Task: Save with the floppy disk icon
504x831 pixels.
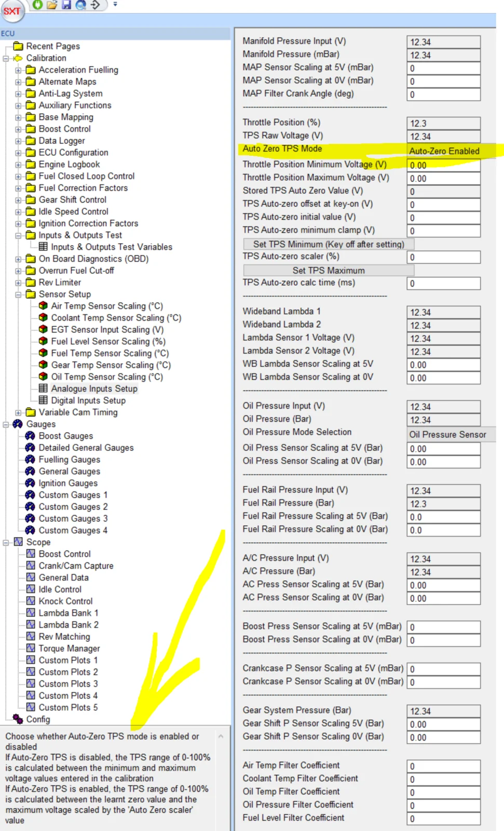Action: click(x=66, y=5)
